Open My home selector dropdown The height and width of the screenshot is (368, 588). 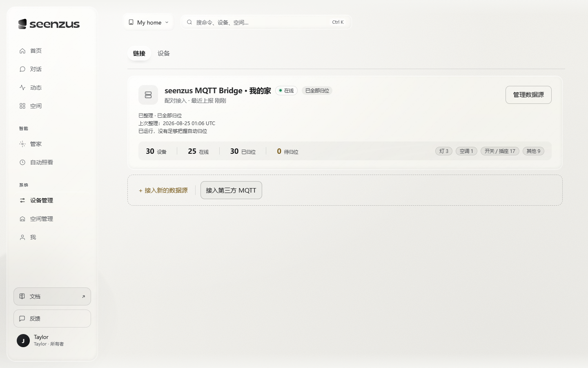coord(149,22)
